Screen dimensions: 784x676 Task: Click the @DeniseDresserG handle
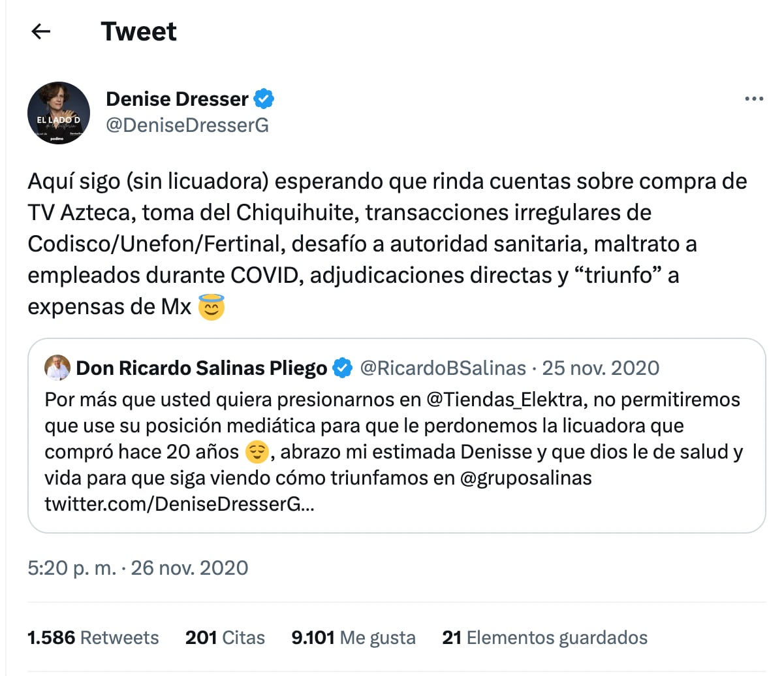pyautogui.click(x=187, y=125)
